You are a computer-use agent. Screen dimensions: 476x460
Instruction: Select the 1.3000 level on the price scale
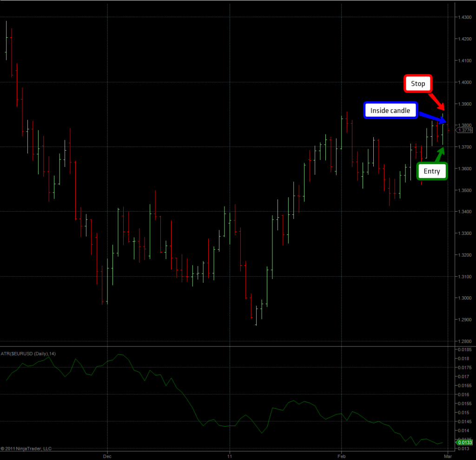(465, 298)
